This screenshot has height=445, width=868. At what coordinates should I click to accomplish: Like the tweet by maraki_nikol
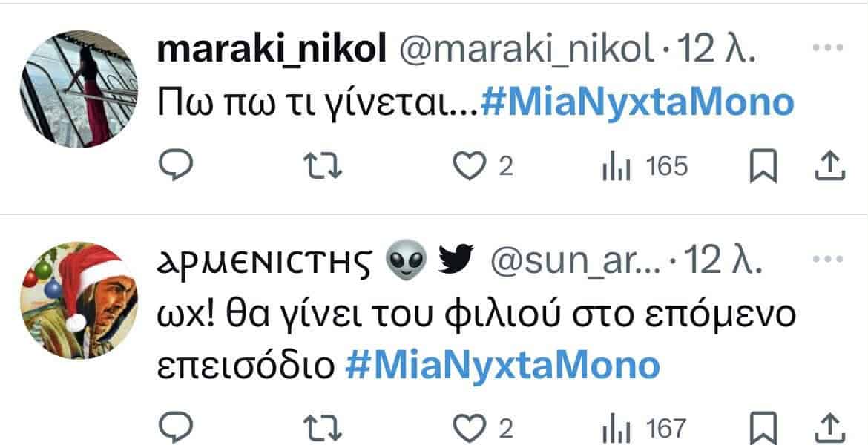[x=467, y=166]
